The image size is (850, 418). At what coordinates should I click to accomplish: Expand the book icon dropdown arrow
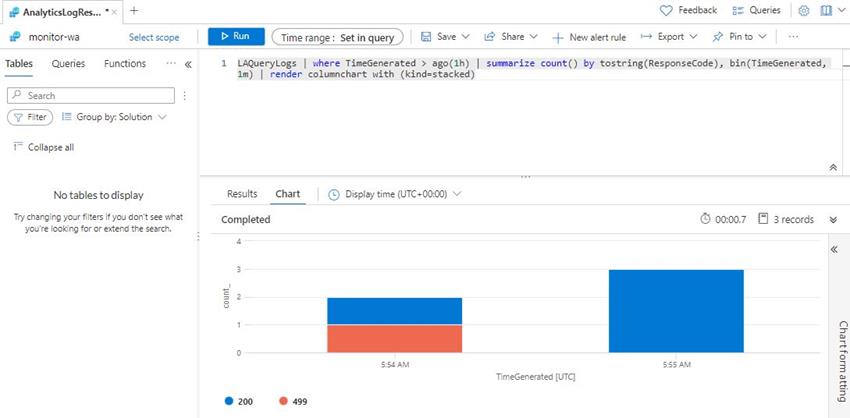[840, 11]
